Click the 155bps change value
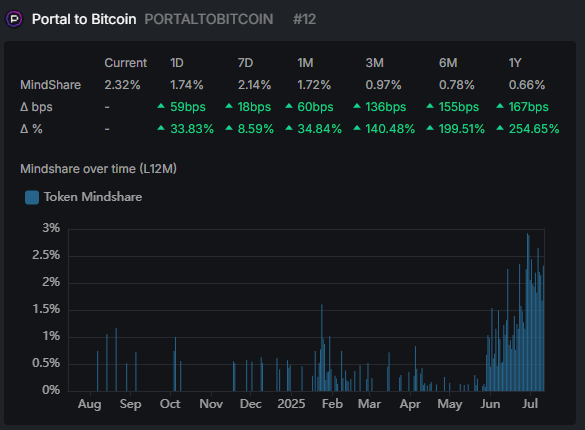 pyautogui.click(x=459, y=107)
